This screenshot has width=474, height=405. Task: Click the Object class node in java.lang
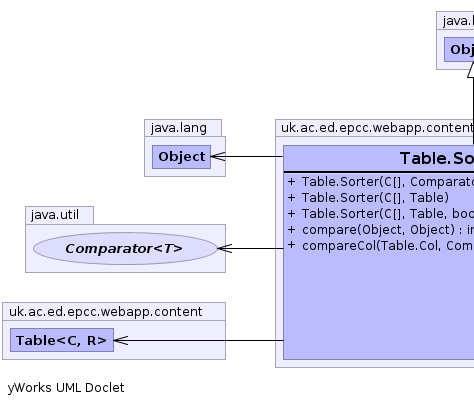(x=181, y=157)
